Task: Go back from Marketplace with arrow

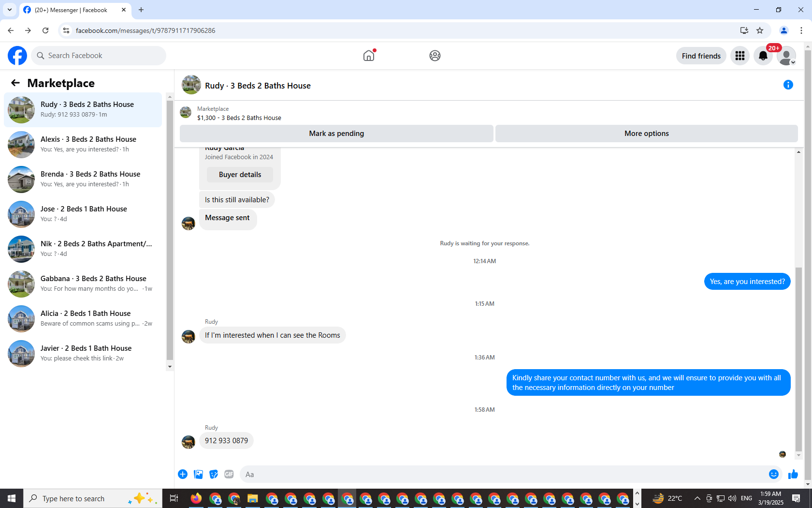Action: [x=15, y=83]
